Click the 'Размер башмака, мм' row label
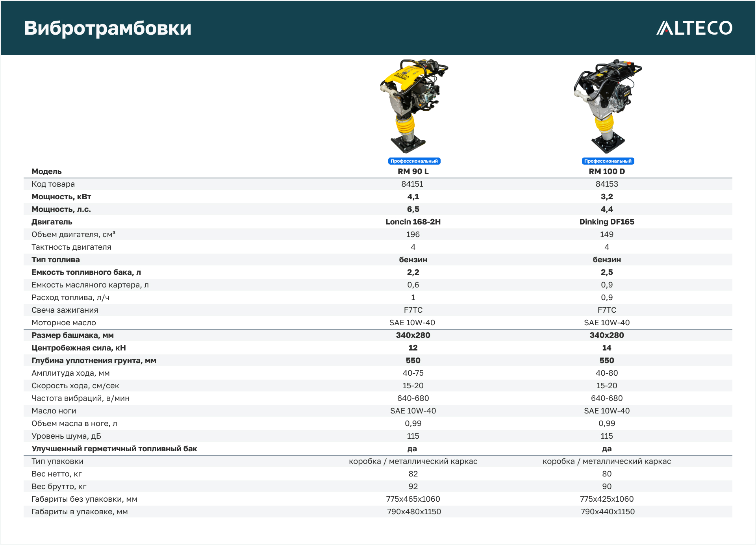This screenshot has width=756, height=545. 72,335
